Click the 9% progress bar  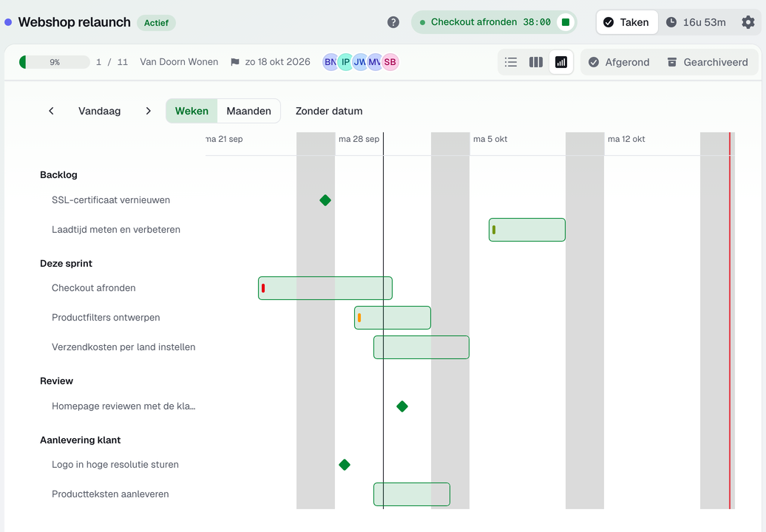coord(54,62)
